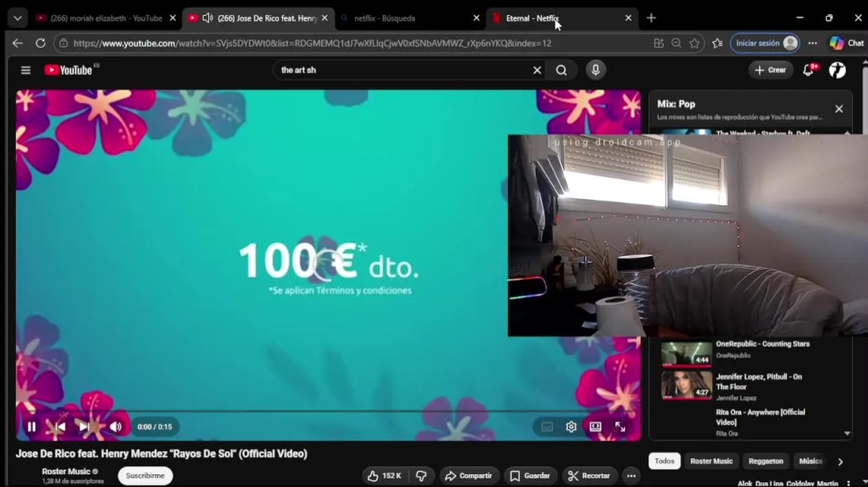The image size is (868, 487).
Task: Select the Roster Music filter chip
Action: (x=711, y=461)
